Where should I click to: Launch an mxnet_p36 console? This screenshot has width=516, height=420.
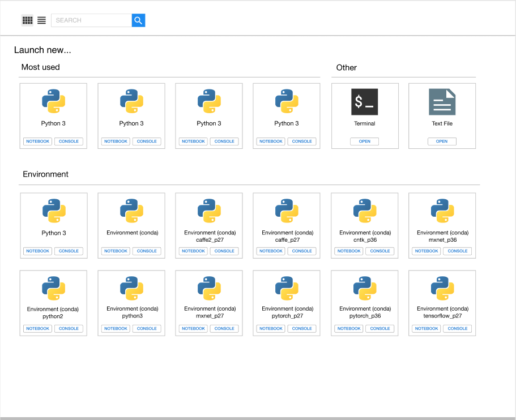[458, 251]
